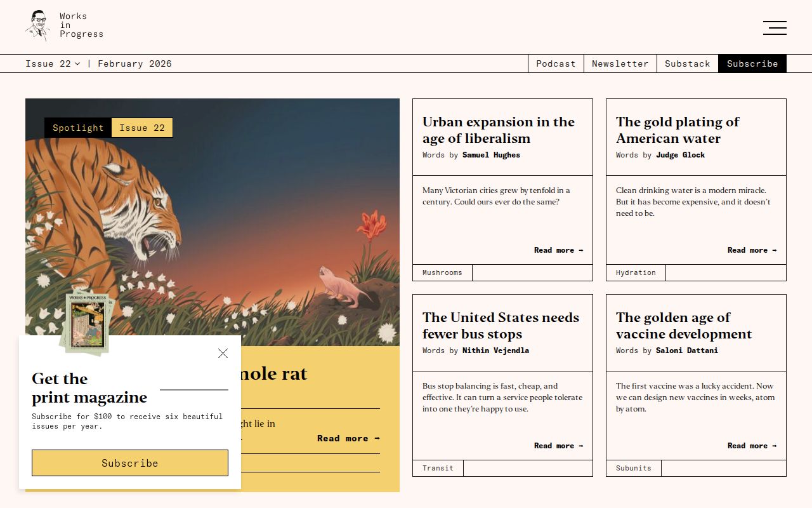Viewport: 812px width, 508px height.
Task: Open the Mushrooms topic tag
Action: [442, 272]
